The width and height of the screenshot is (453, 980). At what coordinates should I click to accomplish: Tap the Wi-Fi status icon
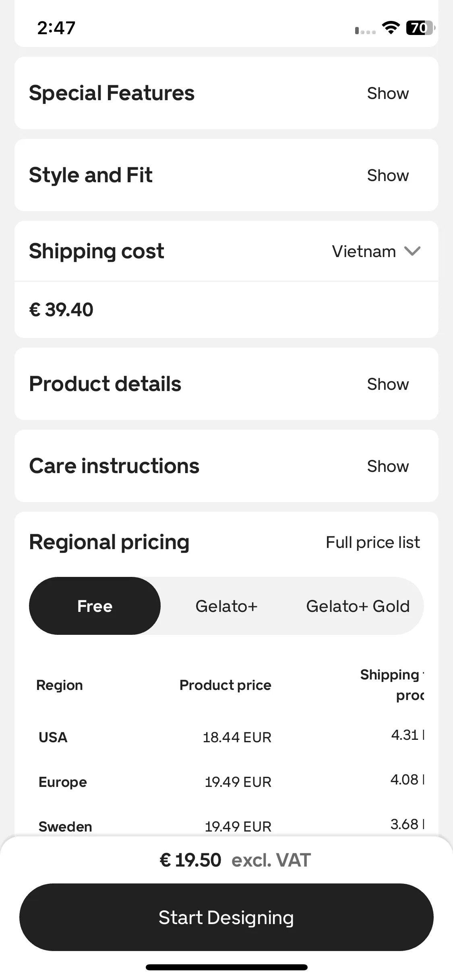[x=391, y=28]
